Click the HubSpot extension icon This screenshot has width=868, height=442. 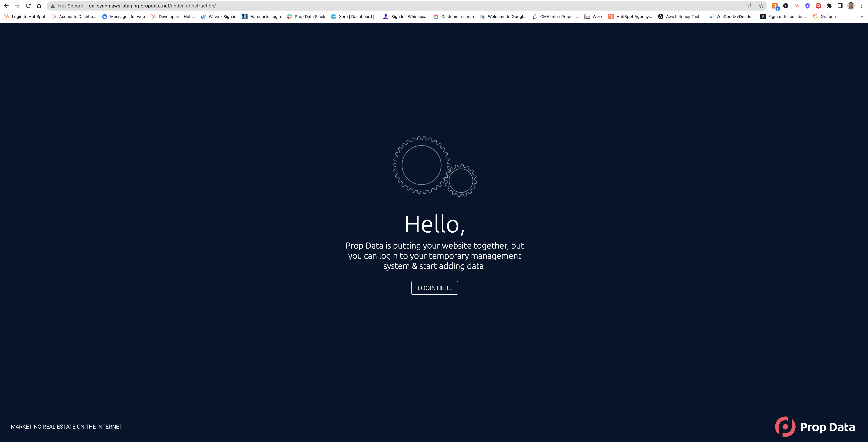coord(797,6)
